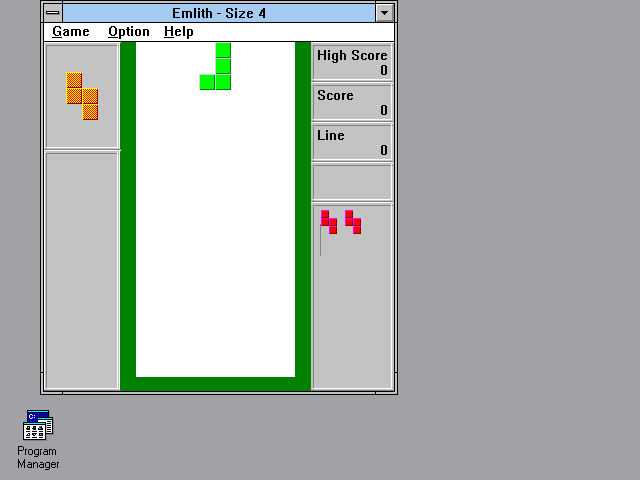This screenshot has width=640, height=480.
Task: Click the green right wall of playfield
Action: (x=303, y=210)
